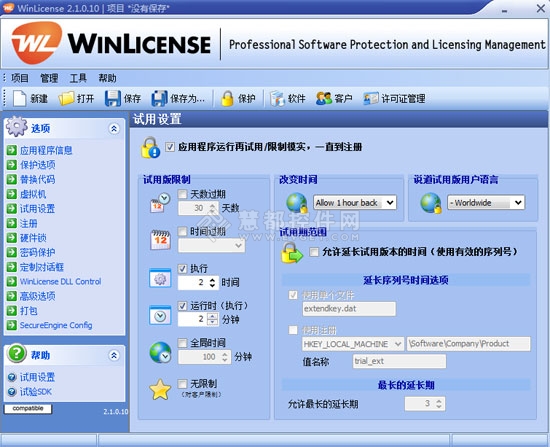Uncheck the 运行时（执行）checkbox
The width and height of the screenshot is (550, 447).
pos(182,306)
